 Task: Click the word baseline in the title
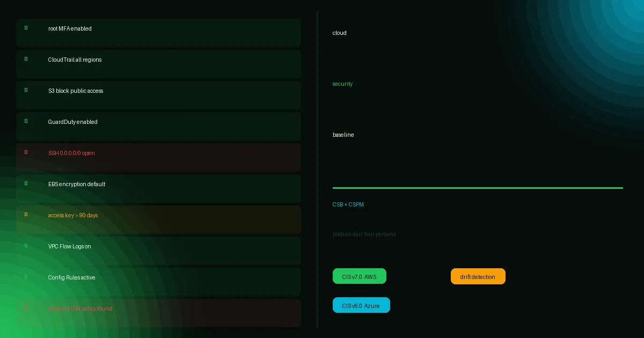(x=343, y=135)
